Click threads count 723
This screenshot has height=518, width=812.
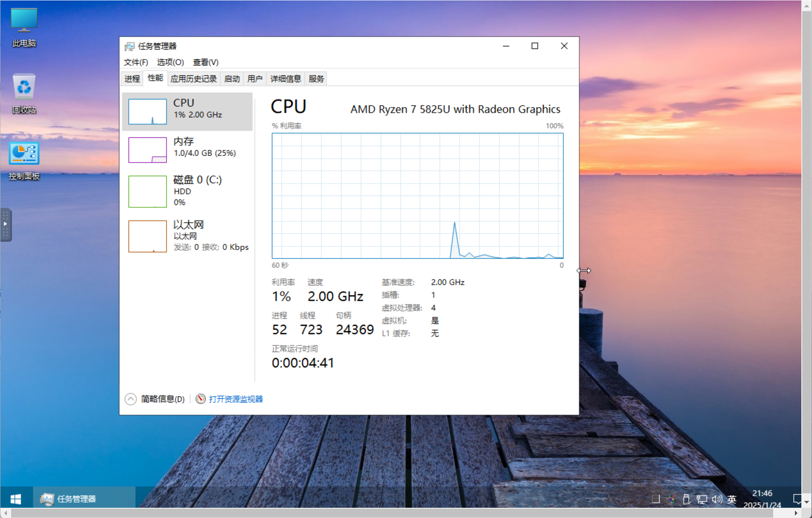(x=311, y=330)
